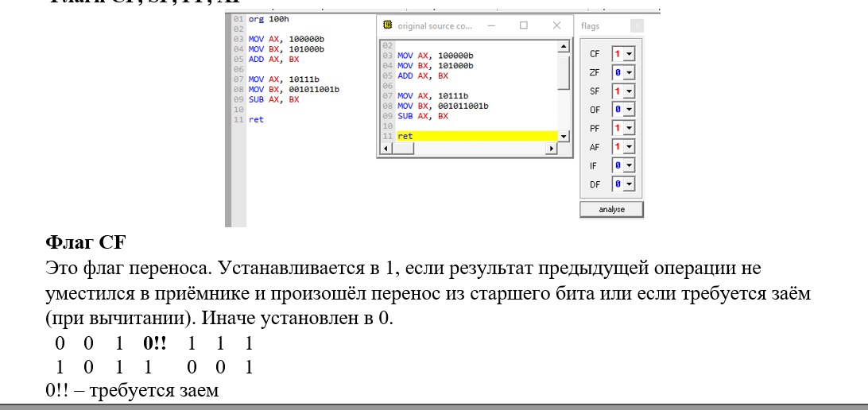Click the source window vertical scroll-up arrow
Image resolution: width=868 pixels, height=410 pixels.
tap(564, 46)
